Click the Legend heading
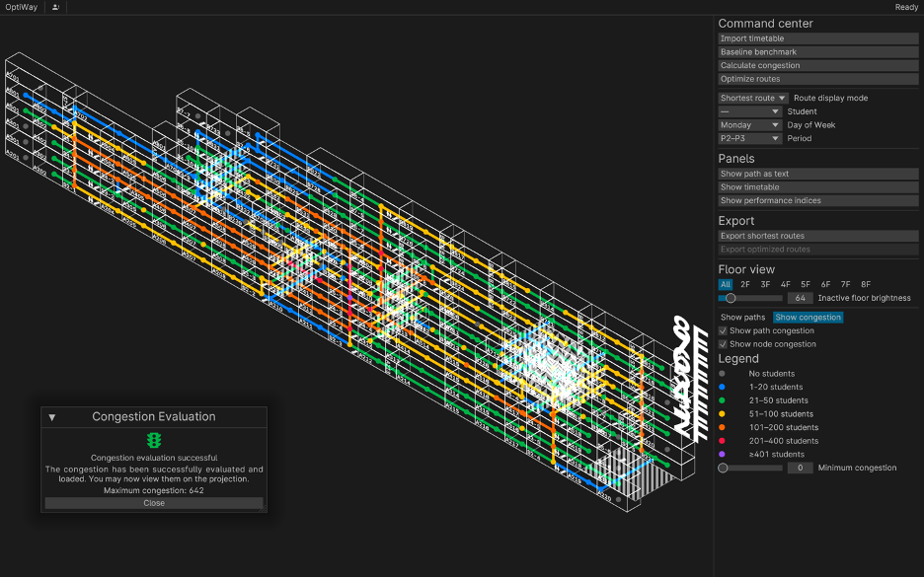This screenshot has width=924, height=578. [737, 359]
